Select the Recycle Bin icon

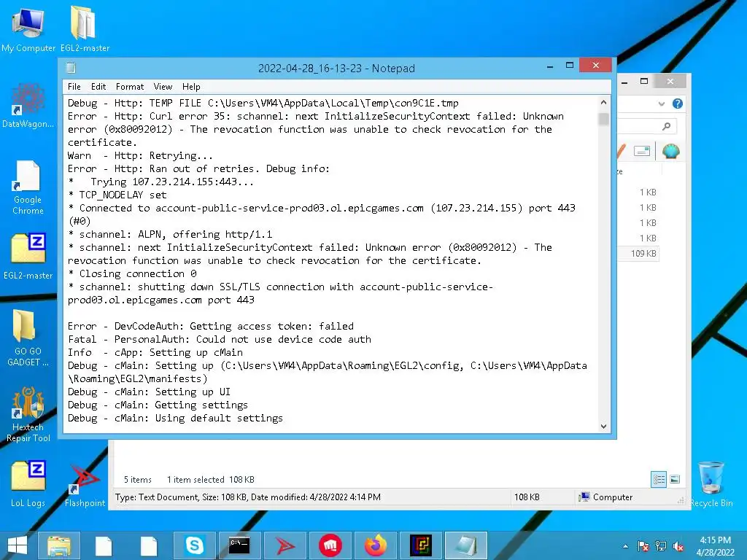point(711,484)
